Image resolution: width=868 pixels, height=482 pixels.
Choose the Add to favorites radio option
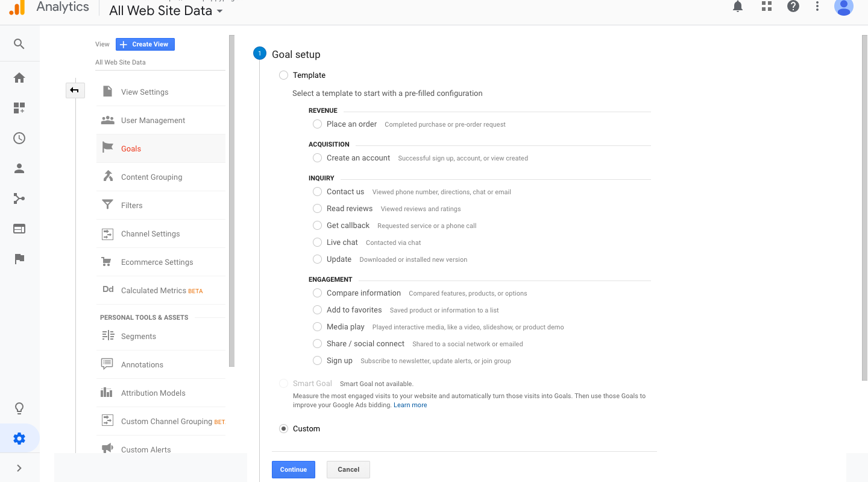[x=317, y=310]
